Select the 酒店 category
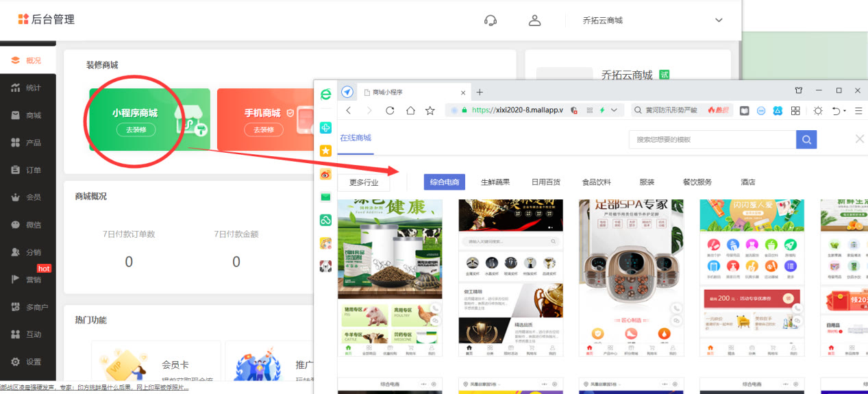The image size is (868, 394). click(748, 182)
